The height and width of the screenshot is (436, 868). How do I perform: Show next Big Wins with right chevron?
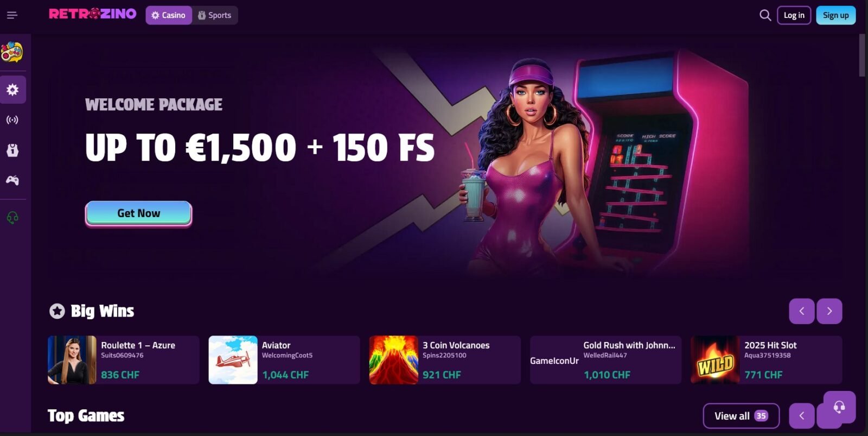pyautogui.click(x=829, y=311)
